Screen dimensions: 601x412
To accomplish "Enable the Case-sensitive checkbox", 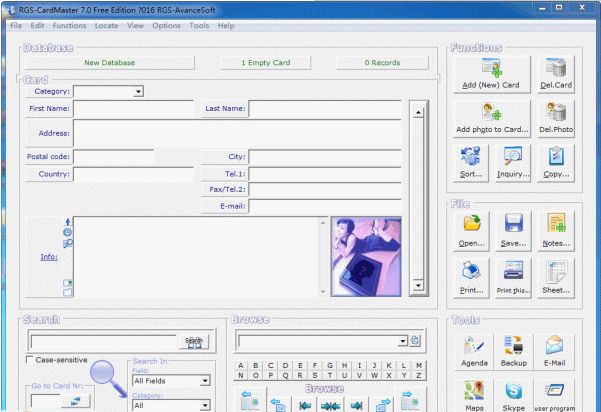I will [x=30, y=360].
